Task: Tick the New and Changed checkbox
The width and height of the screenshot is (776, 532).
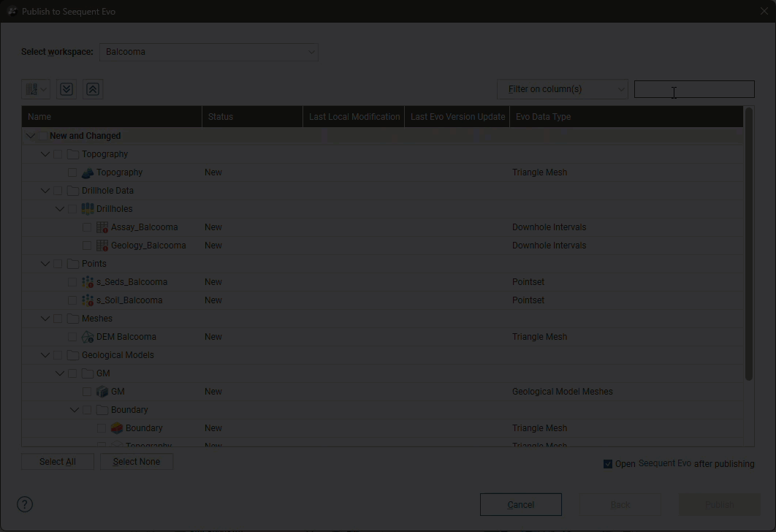Action: pyautogui.click(x=43, y=136)
